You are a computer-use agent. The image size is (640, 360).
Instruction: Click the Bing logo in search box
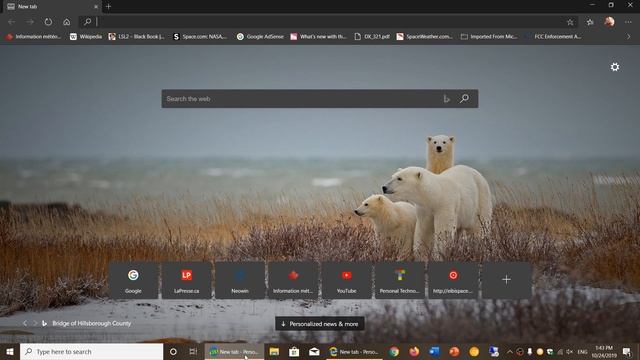click(x=447, y=99)
